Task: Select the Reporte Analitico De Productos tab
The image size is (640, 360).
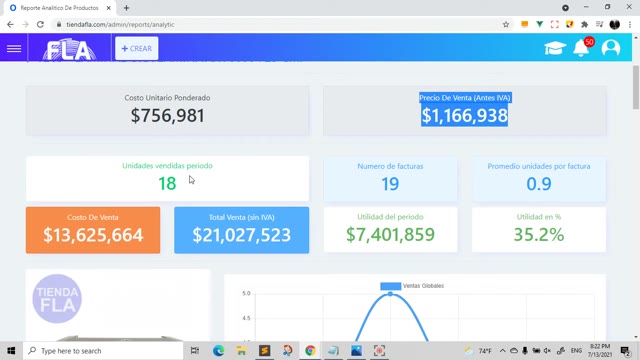Action: (x=60, y=8)
